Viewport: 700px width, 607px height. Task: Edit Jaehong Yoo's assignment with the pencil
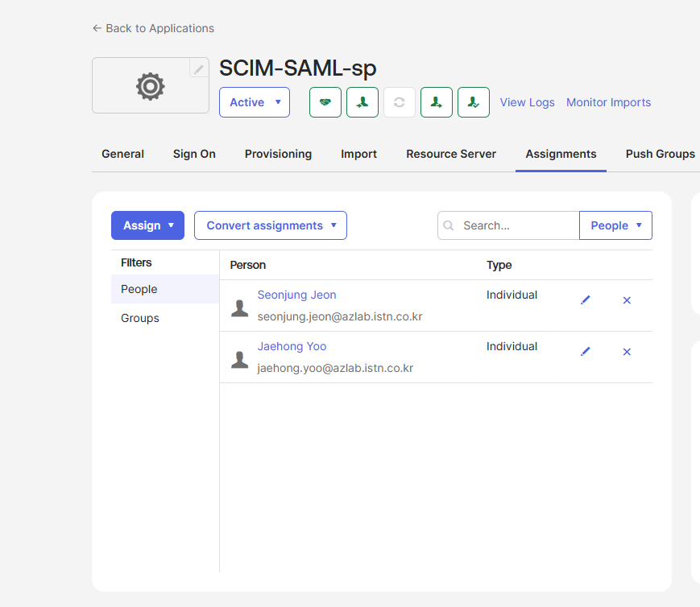coord(586,352)
